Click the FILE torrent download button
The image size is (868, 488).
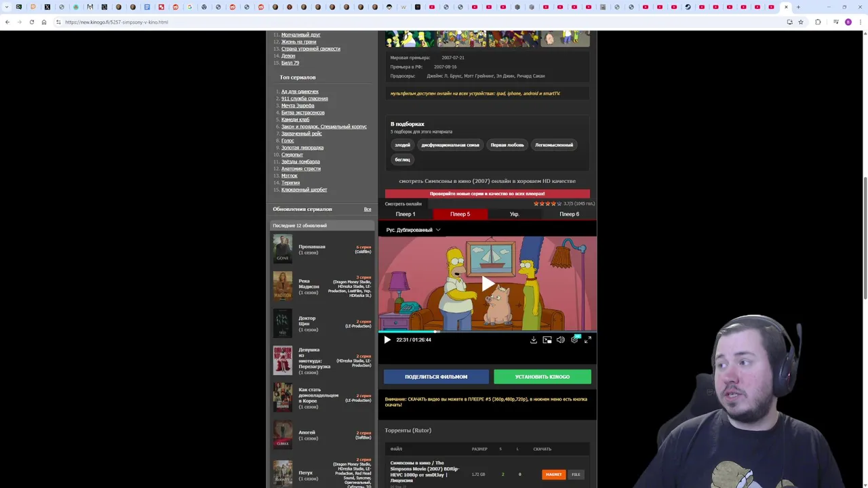(576, 474)
